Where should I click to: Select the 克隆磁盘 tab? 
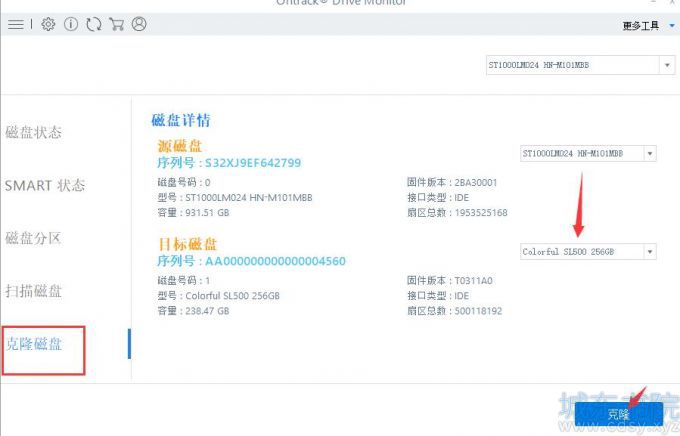pyautogui.click(x=34, y=344)
